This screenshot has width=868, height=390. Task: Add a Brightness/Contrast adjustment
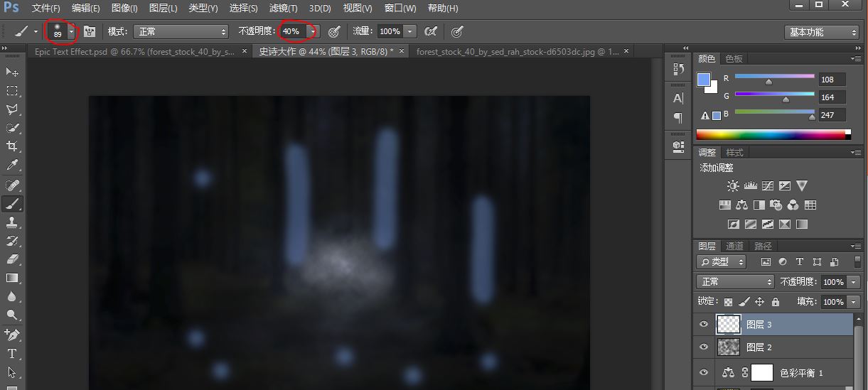pos(733,186)
